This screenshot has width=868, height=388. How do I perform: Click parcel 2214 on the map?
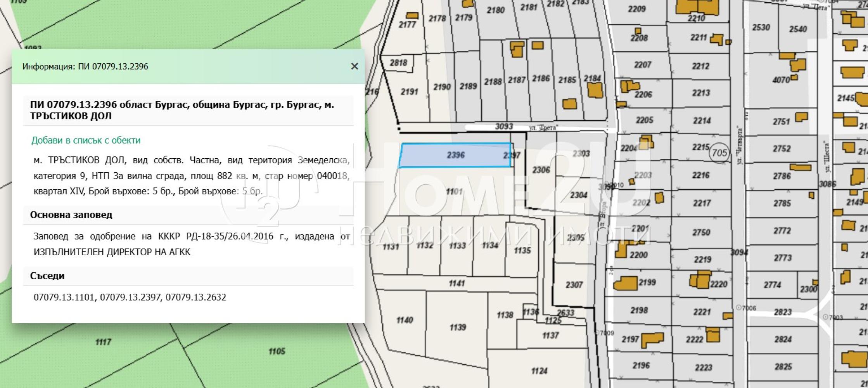[702, 121]
